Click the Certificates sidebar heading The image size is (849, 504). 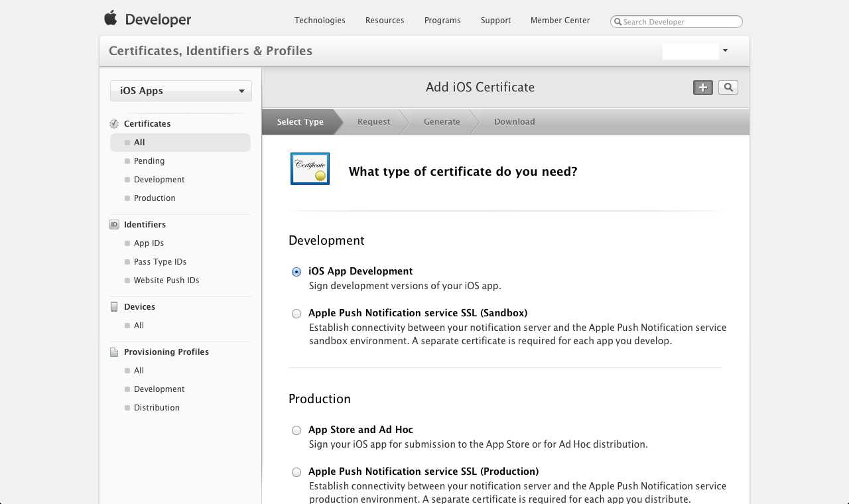(147, 124)
